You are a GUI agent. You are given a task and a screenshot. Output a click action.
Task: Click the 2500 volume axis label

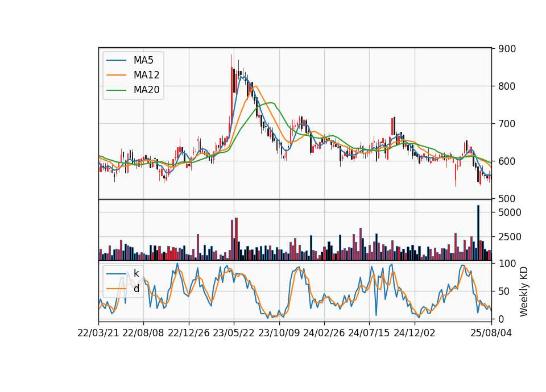point(510,237)
